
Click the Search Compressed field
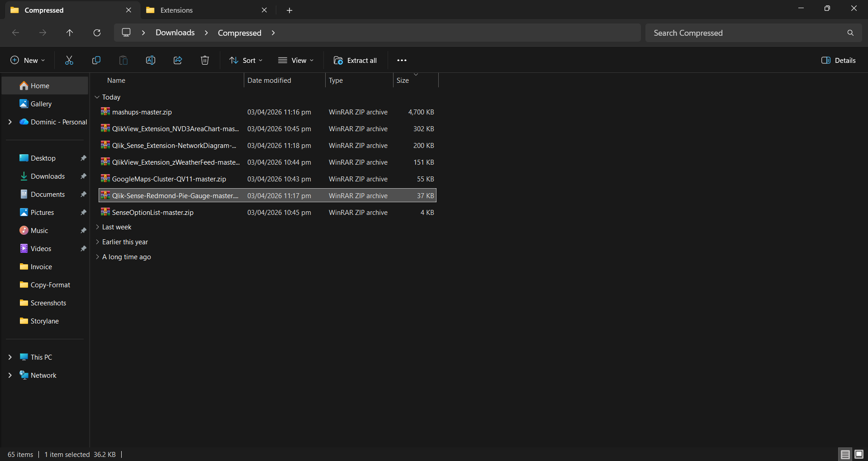[746, 33]
